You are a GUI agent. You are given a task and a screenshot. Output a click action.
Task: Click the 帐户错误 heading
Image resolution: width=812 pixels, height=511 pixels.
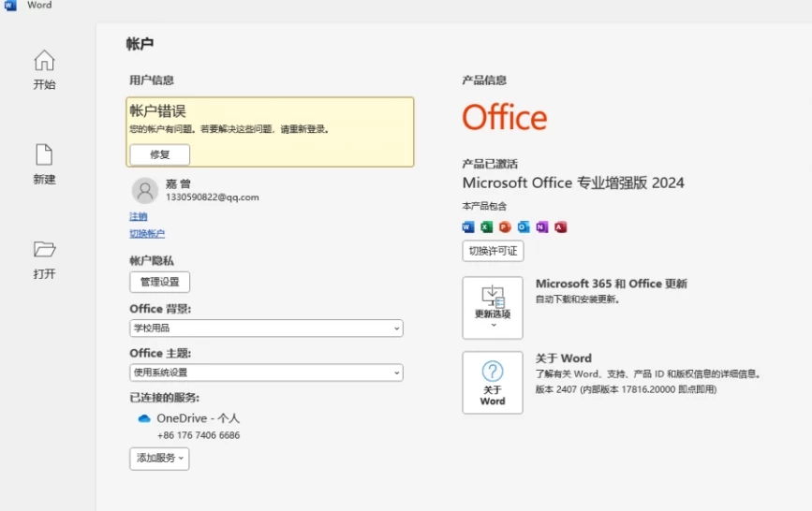[158, 110]
